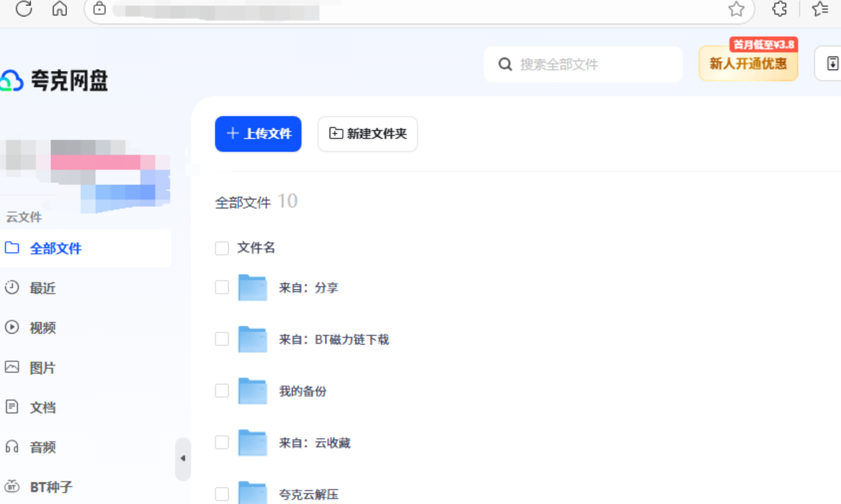Click the 上传文件 button
This screenshot has height=504, width=841.
(x=258, y=134)
